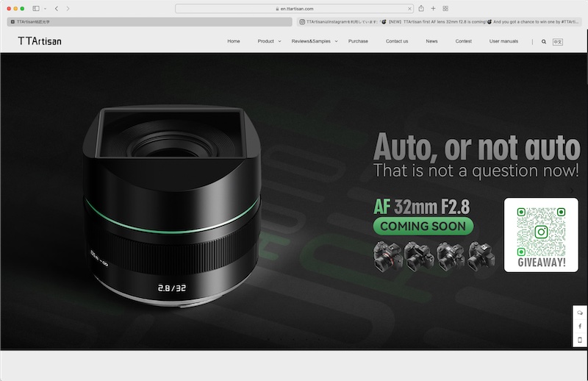This screenshot has height=381, width=588.
Task: Open the User manuals page
Action: [x=503, y=41]
